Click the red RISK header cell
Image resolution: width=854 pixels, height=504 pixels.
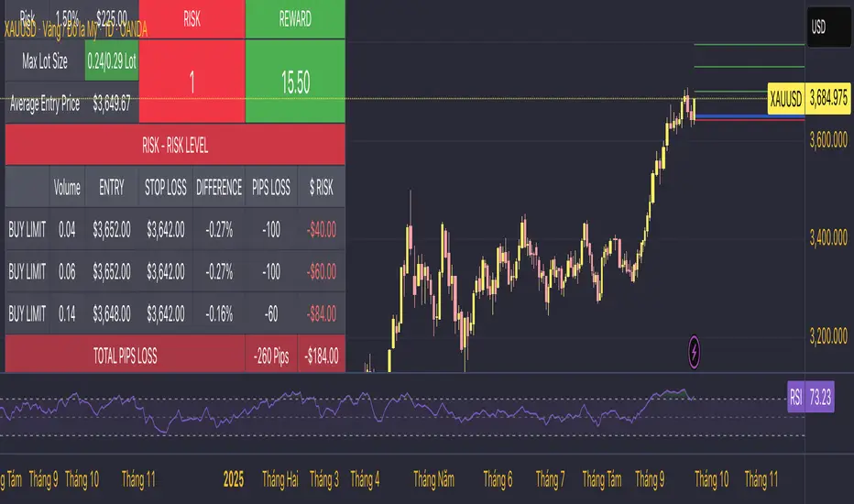[192, 19]
